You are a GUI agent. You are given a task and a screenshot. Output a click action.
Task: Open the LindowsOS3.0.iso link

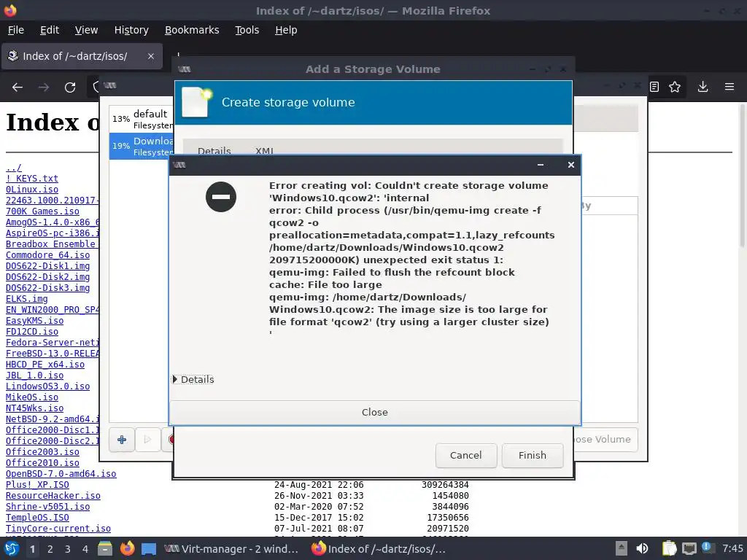coord(47,386)
